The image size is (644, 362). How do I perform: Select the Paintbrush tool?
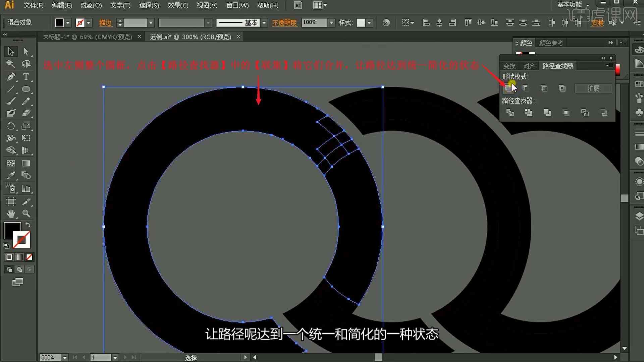(11, 101)
